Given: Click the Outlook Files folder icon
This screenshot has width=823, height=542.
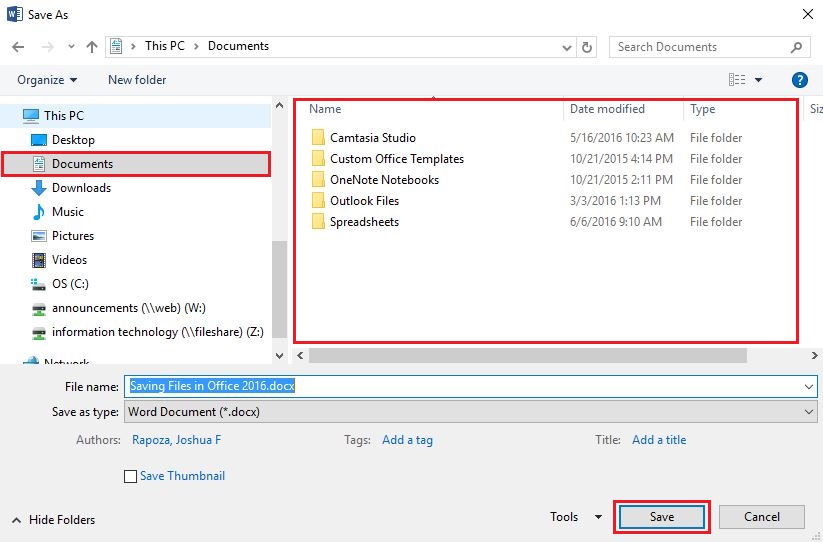Looking at the screenshot, I should (318, 201).
